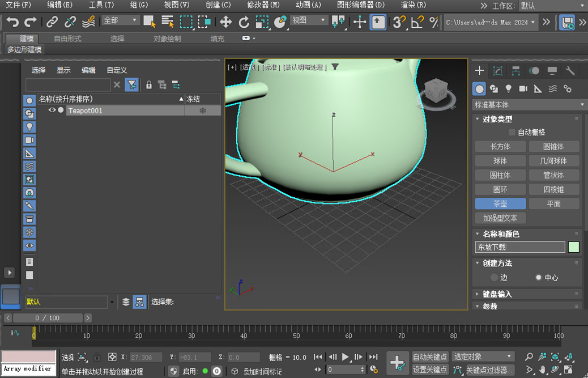Open the 文件(F) menu
588x378 pixels.
point(19,5)
